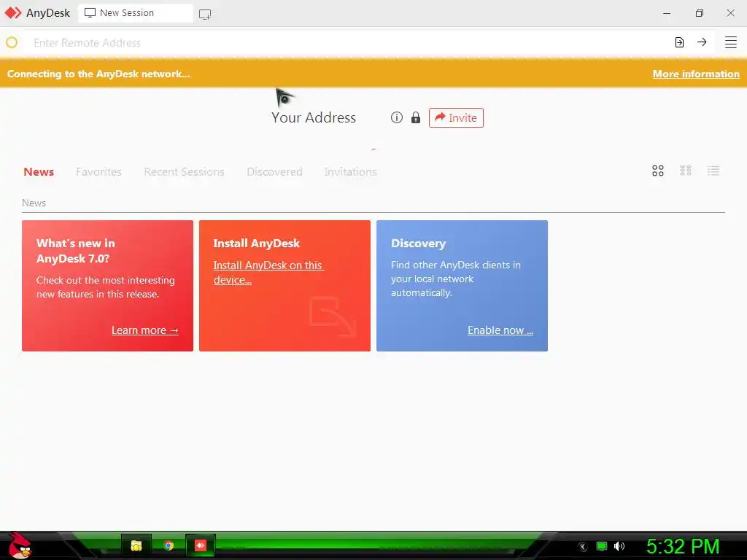Click the volume speaker tray icon
The height and width of the screenshot is (560, 747).
(x=619, y=546)
